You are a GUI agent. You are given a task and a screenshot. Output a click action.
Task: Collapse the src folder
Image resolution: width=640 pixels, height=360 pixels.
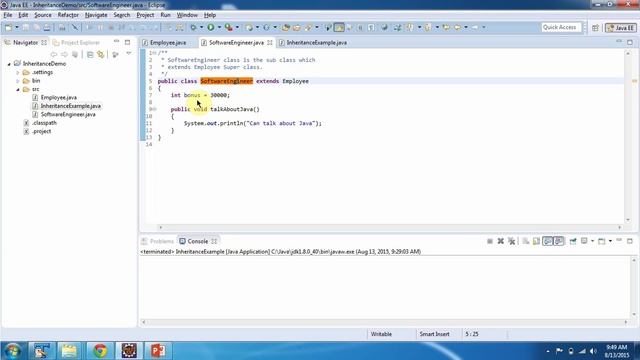click(x=18, y=89)
